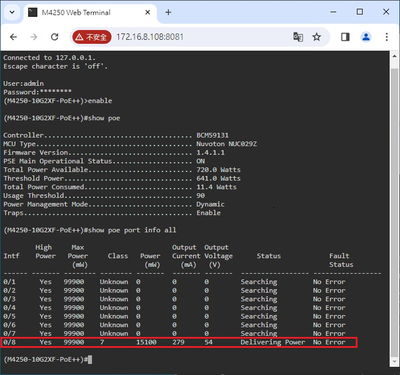Open the Chrome three-dot menu
Image resolution: width=400 pixels, height=375 pixels.
click(x=387, y=37)
